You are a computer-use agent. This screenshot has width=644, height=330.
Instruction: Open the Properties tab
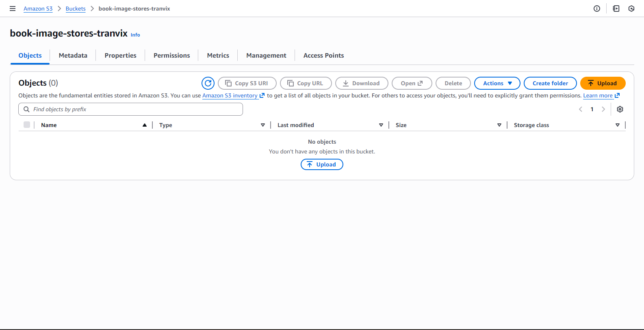(x=121, y=56)
